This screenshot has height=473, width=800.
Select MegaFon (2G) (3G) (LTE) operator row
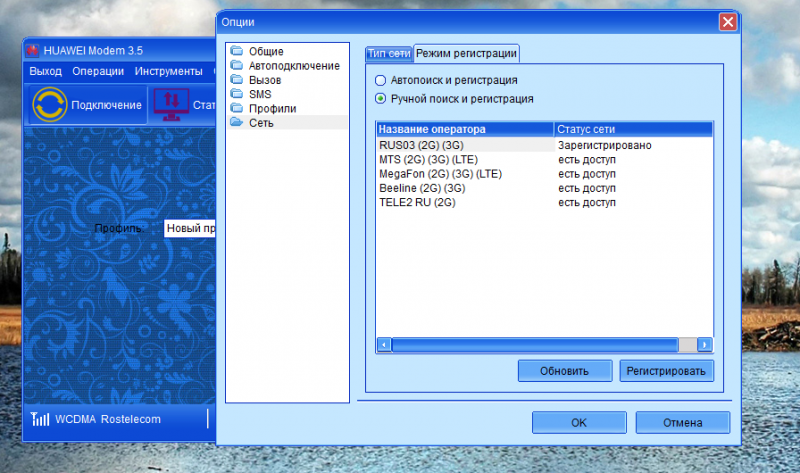[440, 174]
